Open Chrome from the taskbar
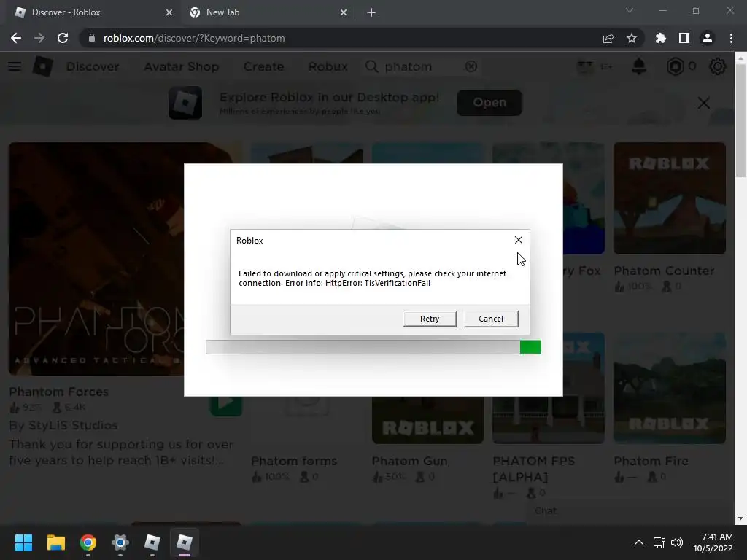The height and width of the screenshot is (560, 747). tap(88, 542)
